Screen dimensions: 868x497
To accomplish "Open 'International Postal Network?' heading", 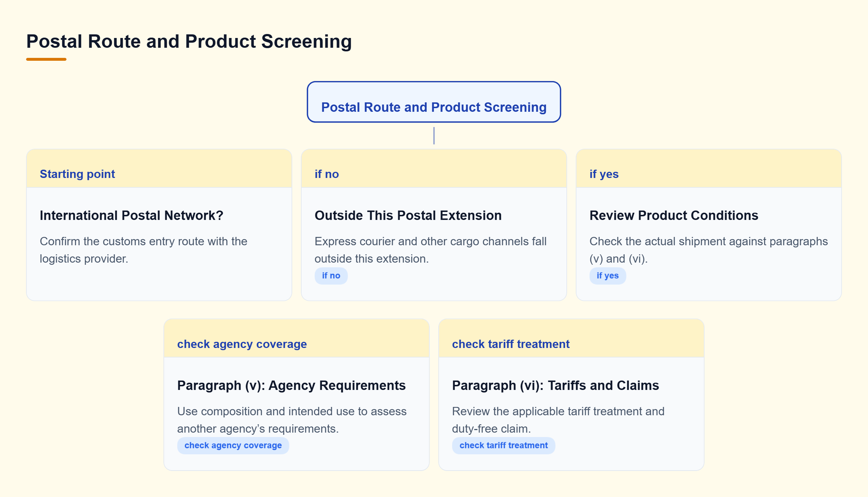I will (x=131, y=215).
